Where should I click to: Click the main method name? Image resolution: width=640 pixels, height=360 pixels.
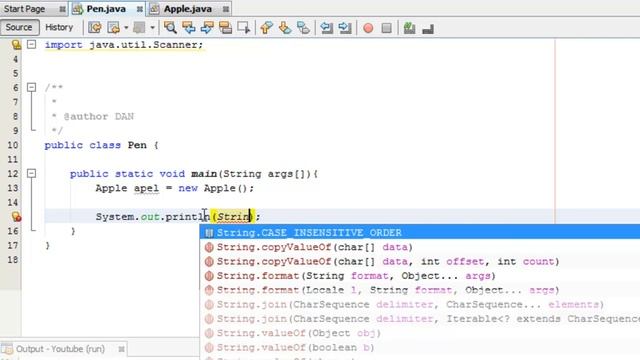coord(204,174)
